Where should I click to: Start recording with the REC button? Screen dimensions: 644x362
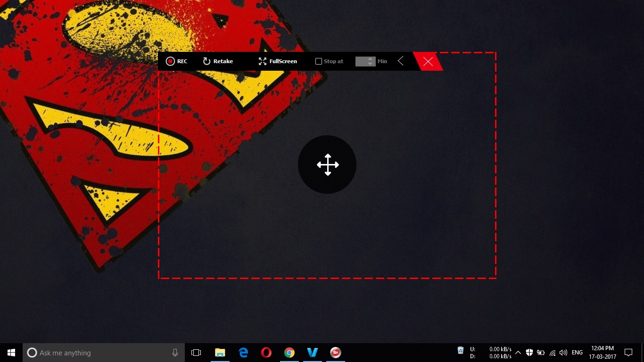coord(176,61)
